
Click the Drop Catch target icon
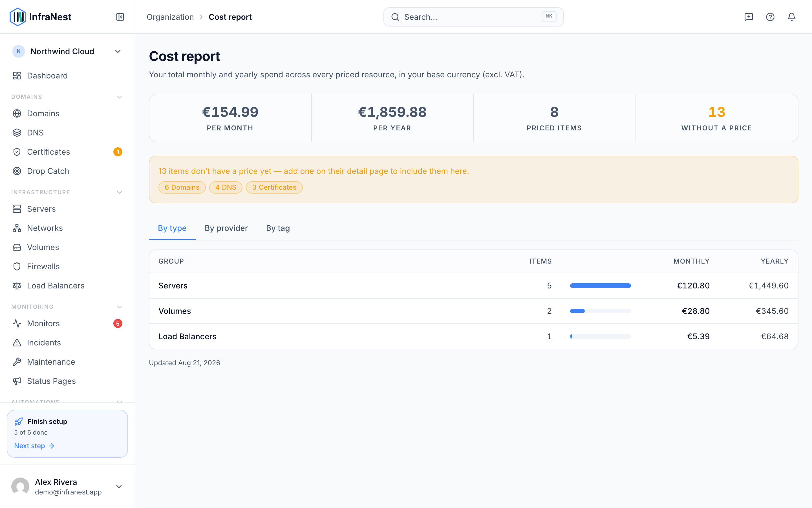17,171
